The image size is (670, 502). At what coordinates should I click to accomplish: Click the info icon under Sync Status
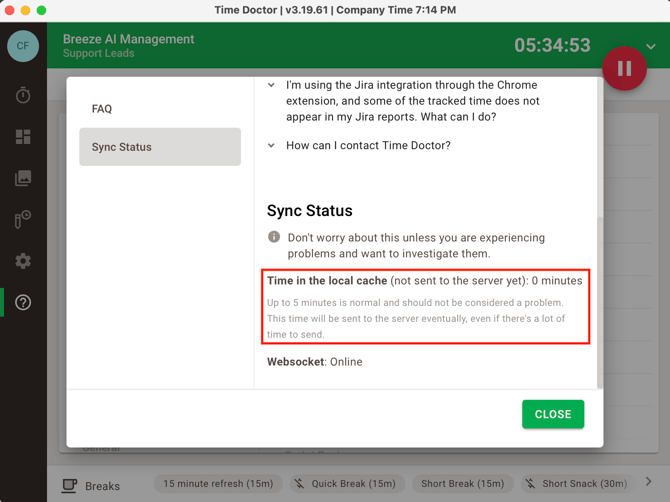pyautogui.click(x=274, y=237)
